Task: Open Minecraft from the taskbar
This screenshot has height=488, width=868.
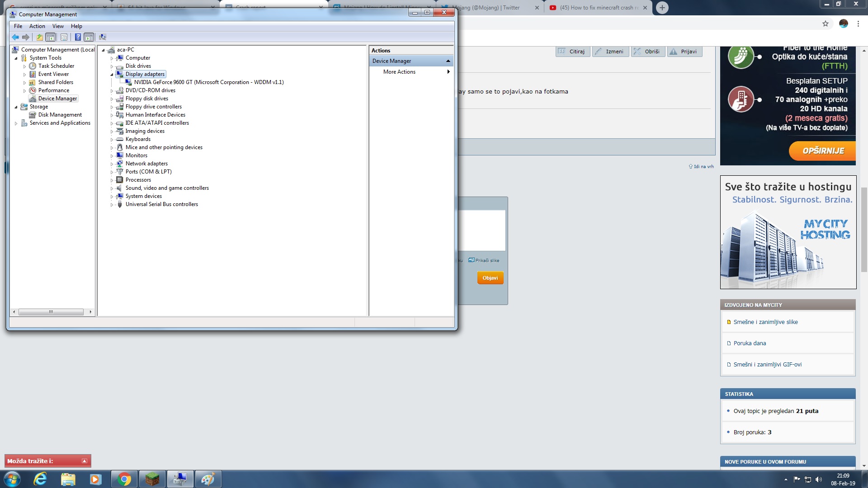Action: [x=152, y=479]
